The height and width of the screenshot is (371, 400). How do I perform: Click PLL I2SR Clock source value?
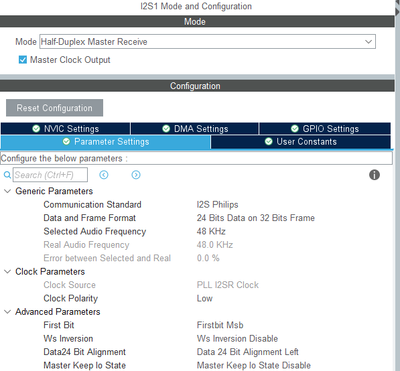228,285
